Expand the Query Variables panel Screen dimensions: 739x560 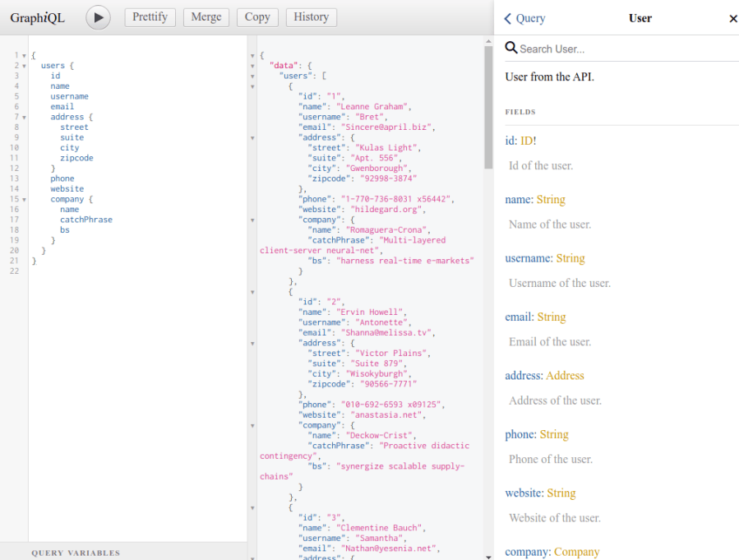76,553
